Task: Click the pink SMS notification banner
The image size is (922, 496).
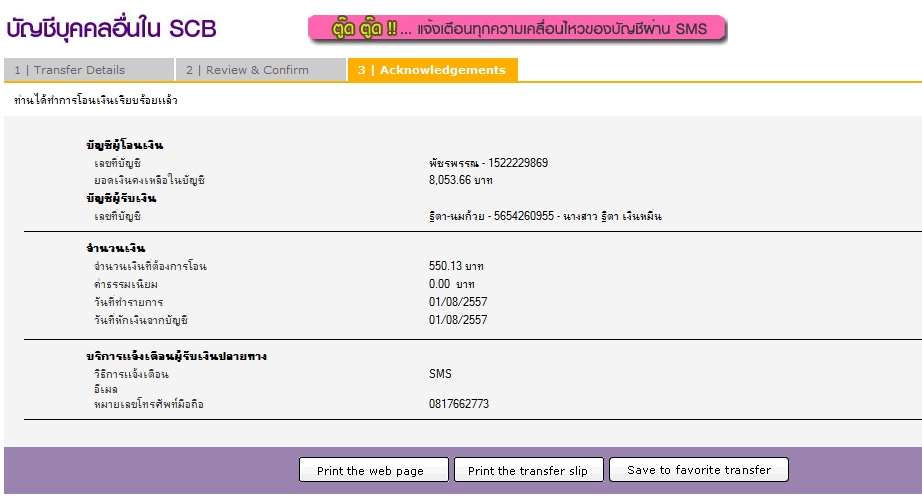Action: pos(517,28)
